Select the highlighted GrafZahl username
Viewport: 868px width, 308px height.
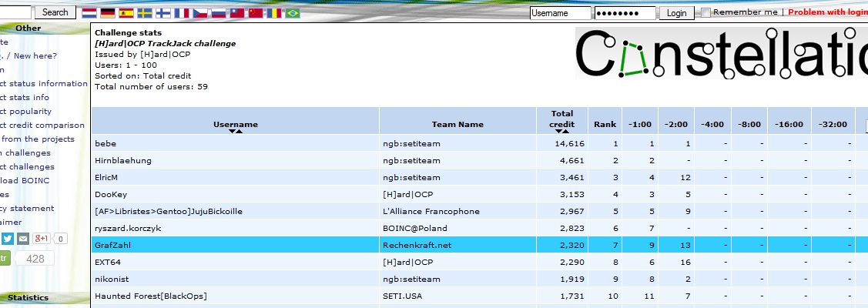pyautogui.click(x=113, y=245)
